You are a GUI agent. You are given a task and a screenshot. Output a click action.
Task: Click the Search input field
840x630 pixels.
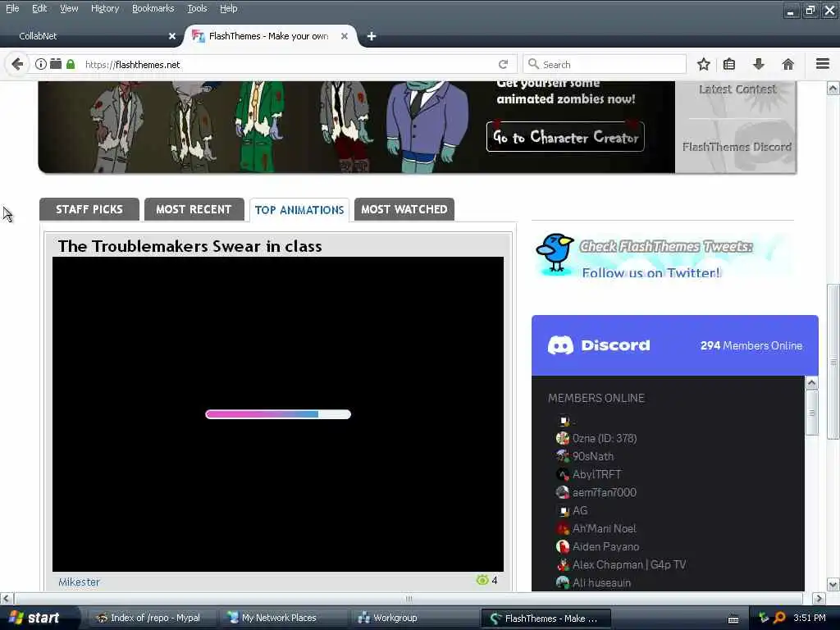tap(605, 64)
